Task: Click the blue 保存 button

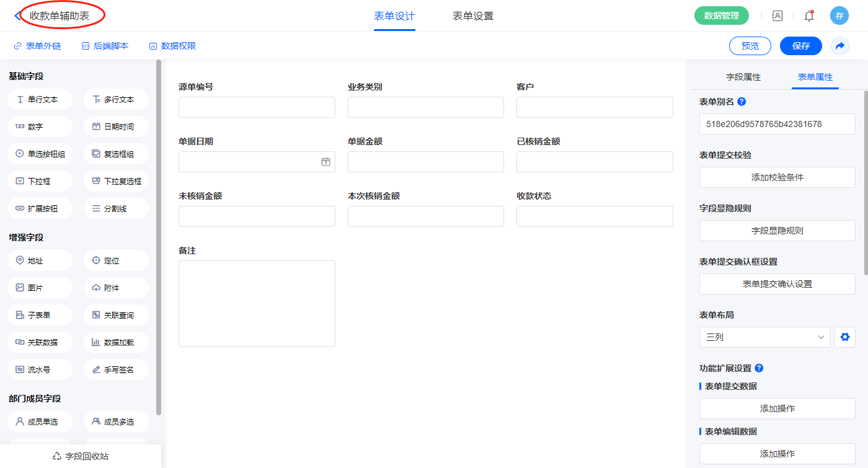Action: tap(800, 46)
